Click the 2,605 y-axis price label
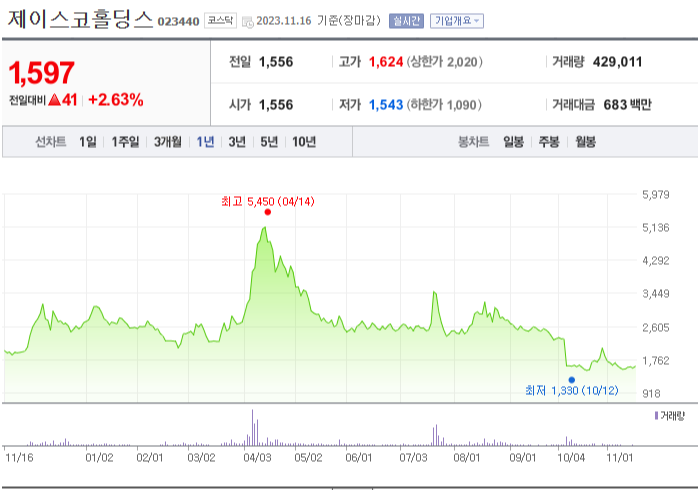Image resolution: width=698 pixels, height=490 pixels. (656, 328)
